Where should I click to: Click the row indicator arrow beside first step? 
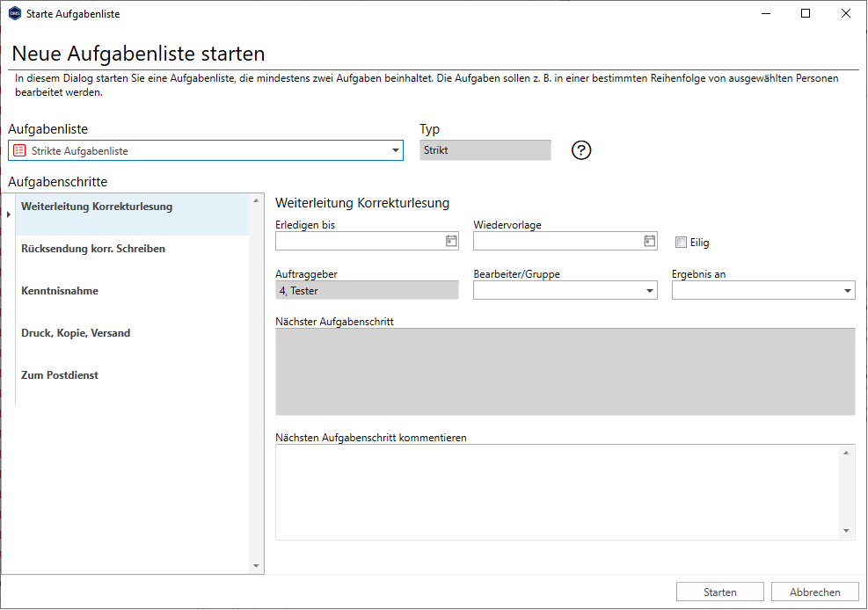8,214
